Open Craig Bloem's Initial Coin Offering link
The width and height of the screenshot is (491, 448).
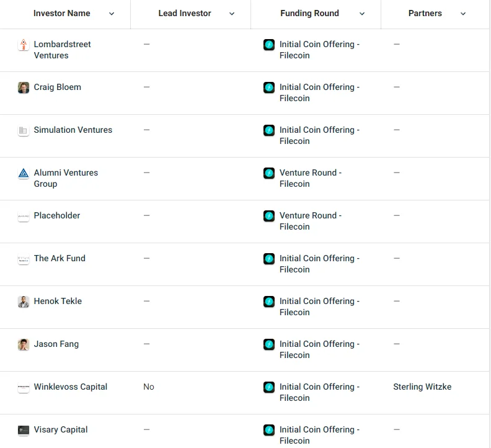pyautogui.click(x=319, y=93)
